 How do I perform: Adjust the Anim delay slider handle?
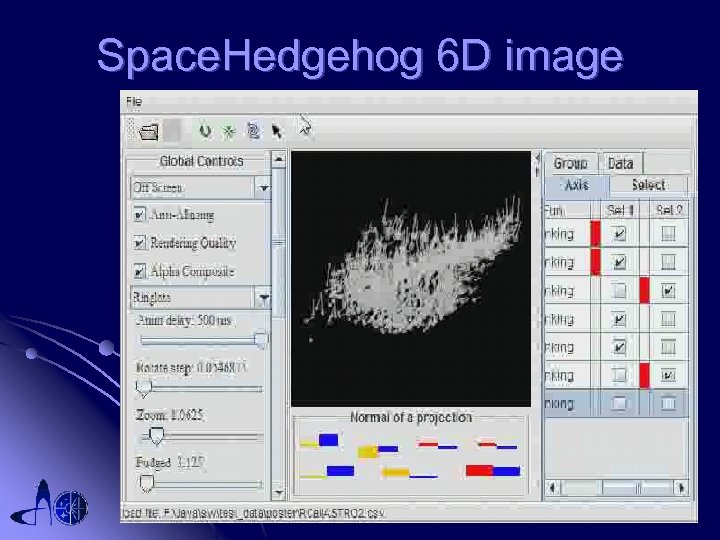pyautogui.click(x=261, y=341)
